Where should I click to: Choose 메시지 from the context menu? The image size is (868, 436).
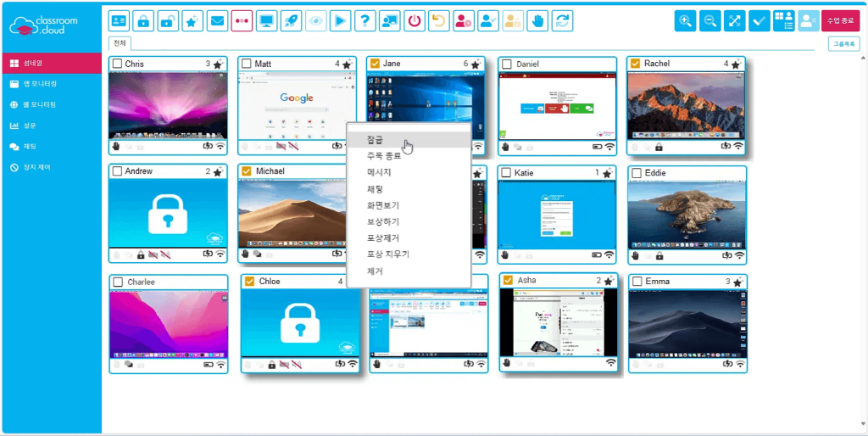pos(378,172)
